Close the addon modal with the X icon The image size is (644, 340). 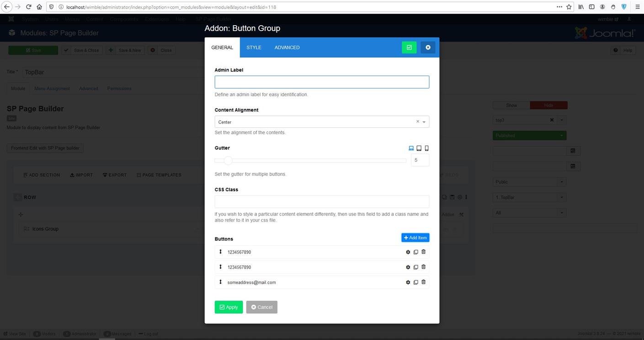(x=428, y=48)
